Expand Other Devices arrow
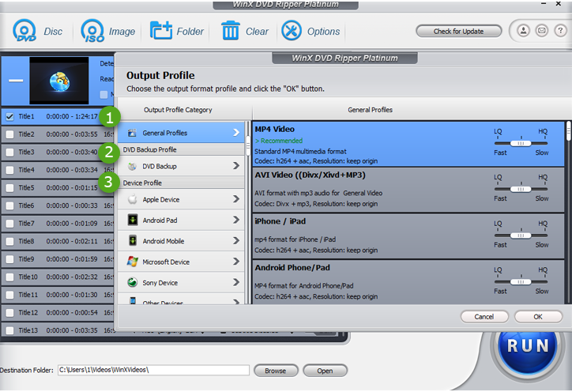The image size is (572, 392). pos(236,301)
